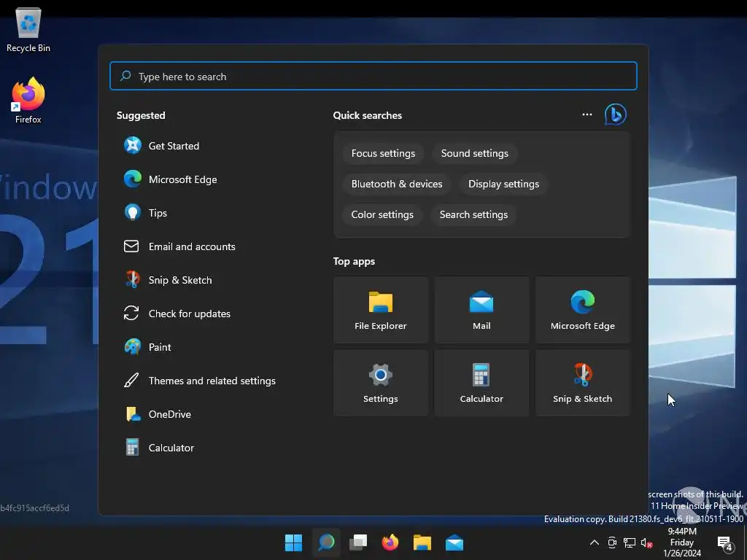Select Recycle Bin desktop icon

click(28, 30)
